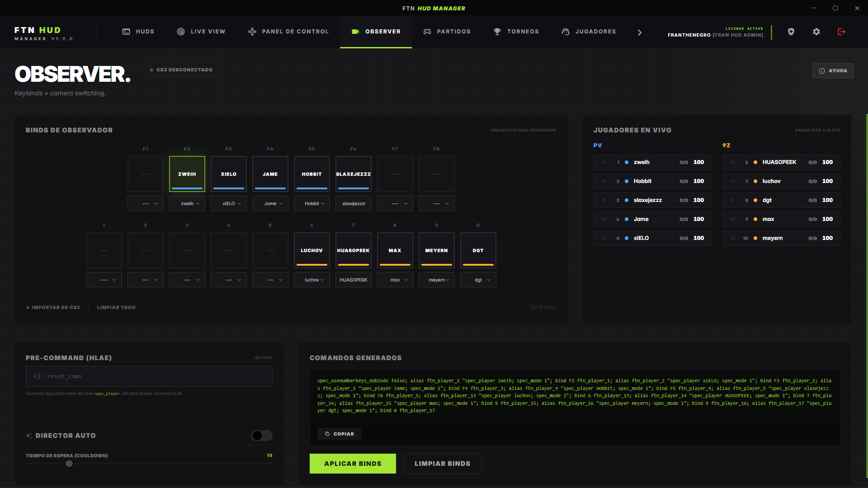
Task: Click Aplicar Binds button
Action: click(x=353, y=464)
